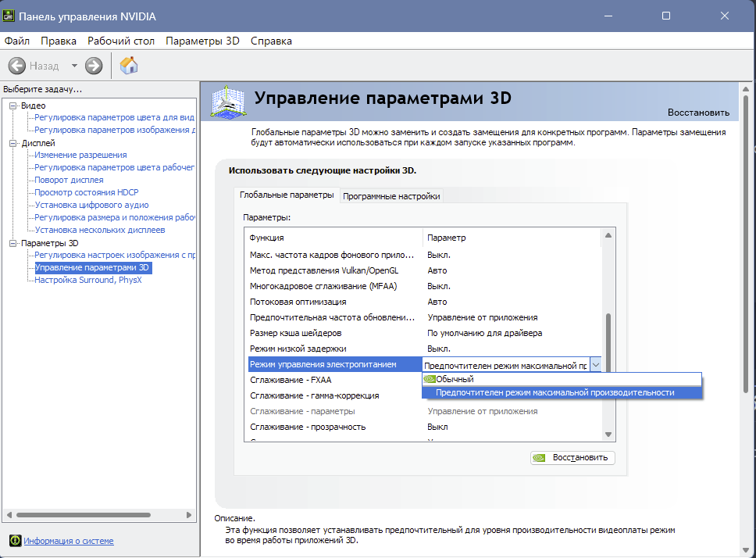Select the Потоковая оптимизация row
756x558 pixels.
pos(425,302)
